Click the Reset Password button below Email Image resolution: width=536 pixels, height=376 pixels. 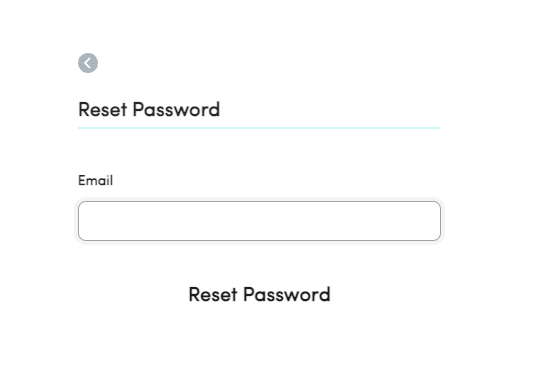[259, 294]
